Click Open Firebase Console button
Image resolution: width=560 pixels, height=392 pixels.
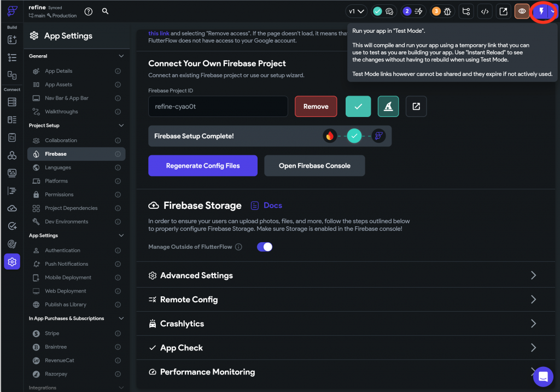point(314,166)
